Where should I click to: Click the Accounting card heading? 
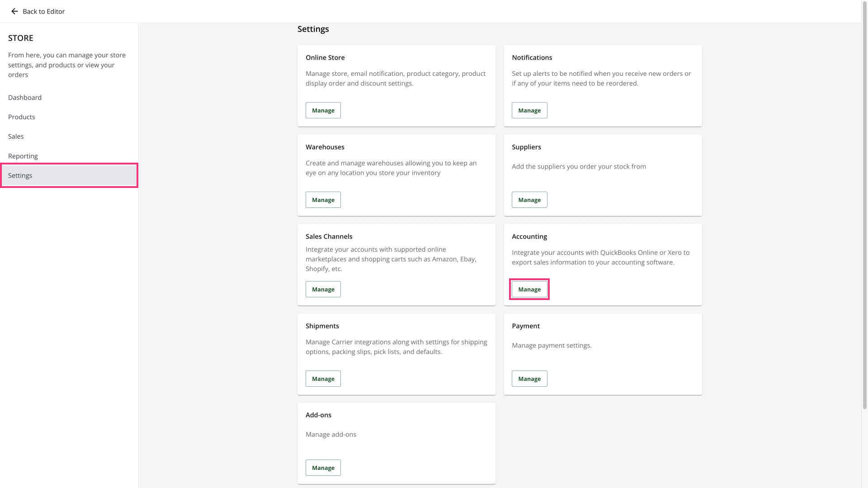tap(529, 236)
